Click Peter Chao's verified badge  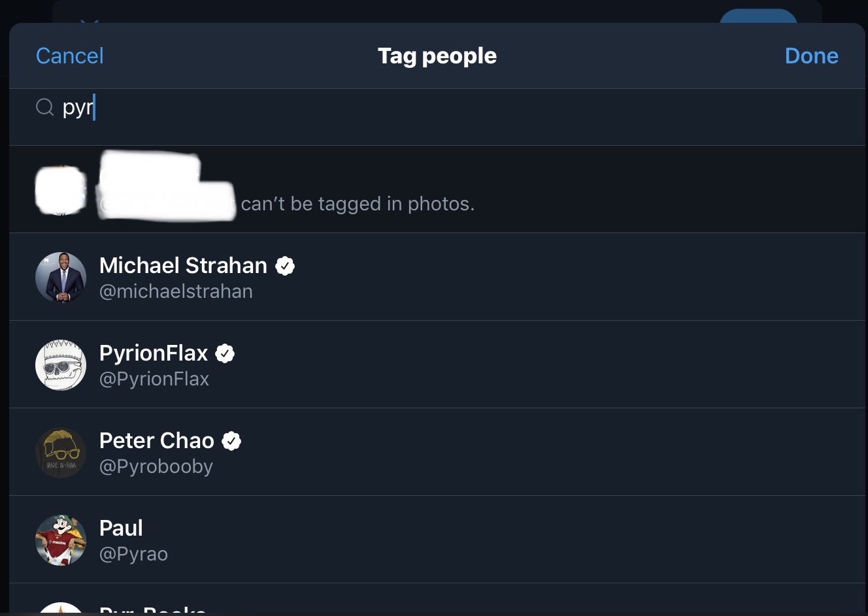click(x=231, y=441)
